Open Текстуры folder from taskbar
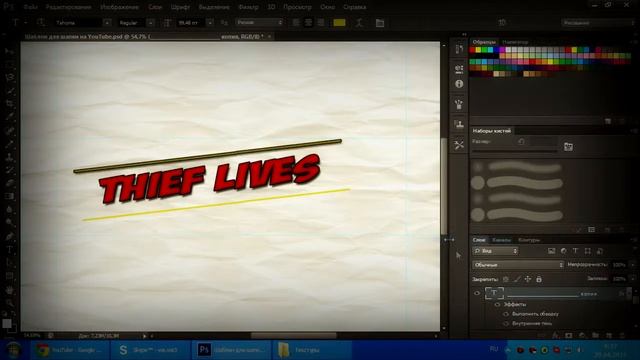The height and width of the screenshot is (360, 640). 312,350
